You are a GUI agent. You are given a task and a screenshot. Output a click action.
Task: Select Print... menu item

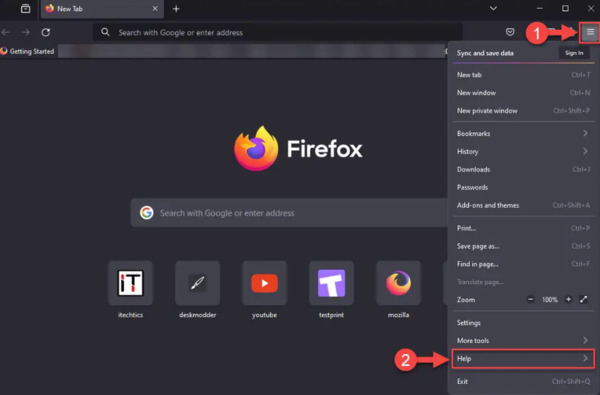(x=523, y=228)
